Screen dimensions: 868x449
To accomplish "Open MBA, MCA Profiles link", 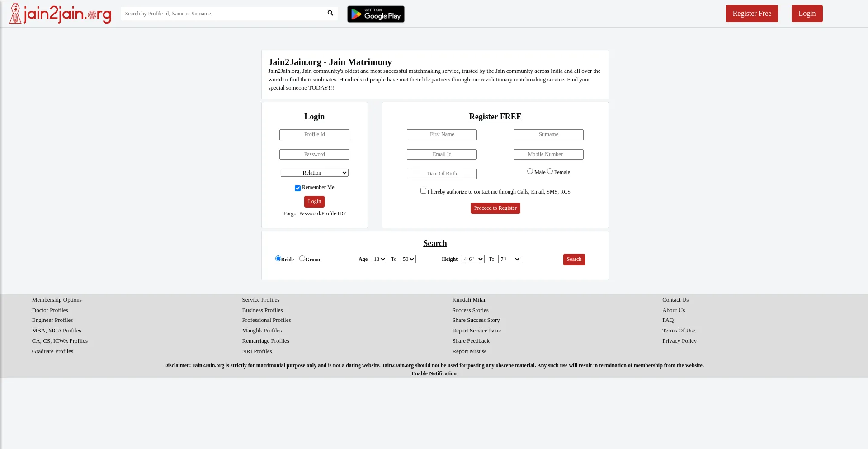I will click(57, 331).
